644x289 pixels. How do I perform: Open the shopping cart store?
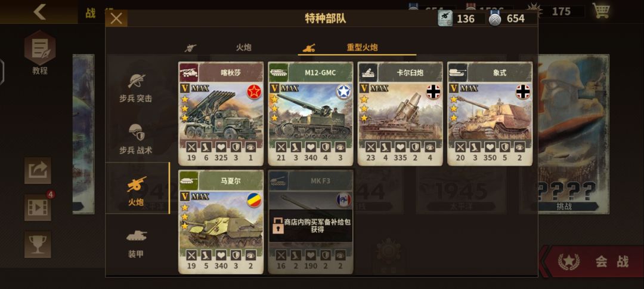click(601, 11)
